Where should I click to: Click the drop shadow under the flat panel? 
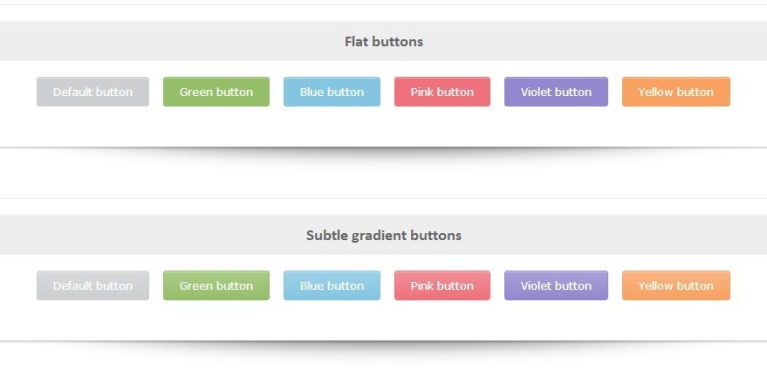click(384, 153)
